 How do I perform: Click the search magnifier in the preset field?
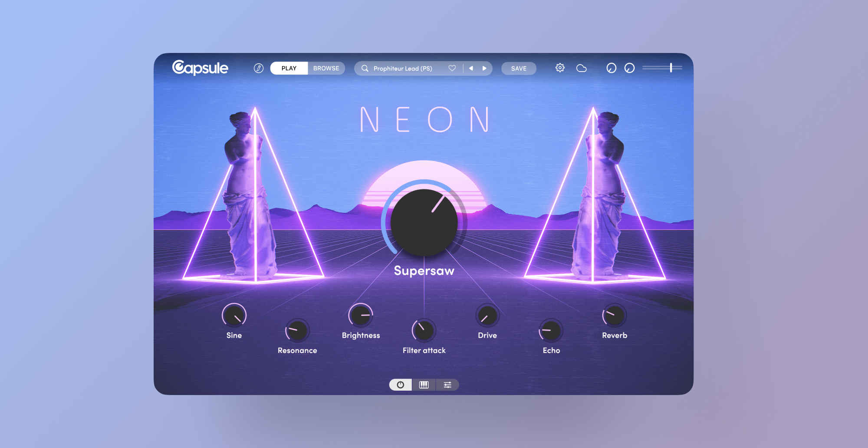(x=365, y=68)
